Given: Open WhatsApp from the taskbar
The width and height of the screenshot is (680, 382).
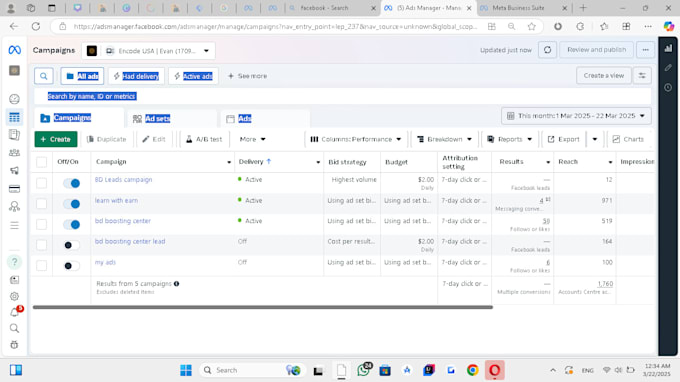Looking at the screenshot, I should (363, 370).
